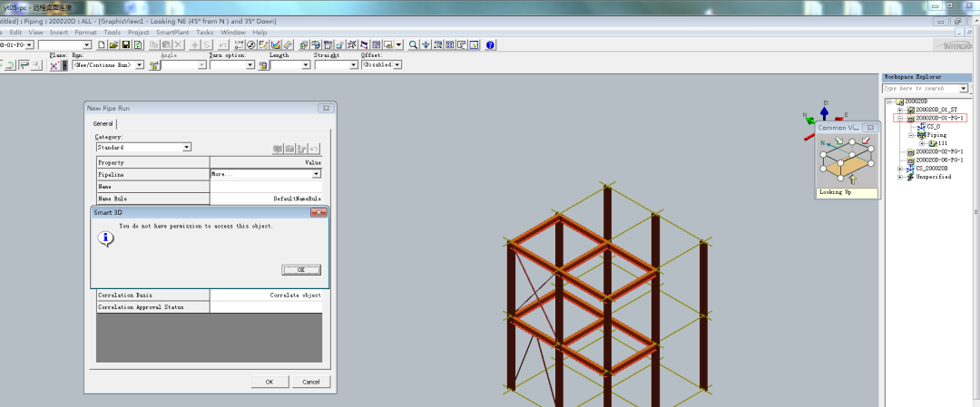This screenshot has height=407, width=980.
Task: Open the Category dropdown set to Standard
Action: 186,148
